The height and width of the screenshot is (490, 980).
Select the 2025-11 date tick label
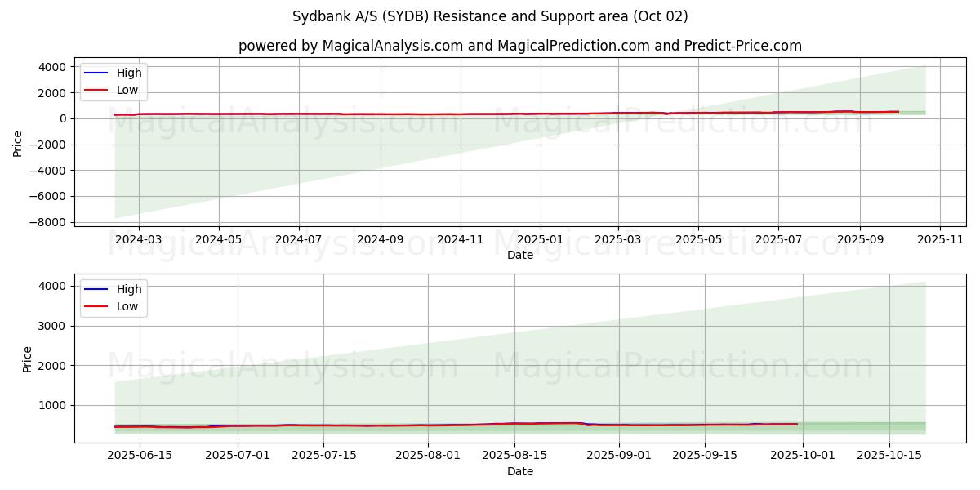click(940, 240)
